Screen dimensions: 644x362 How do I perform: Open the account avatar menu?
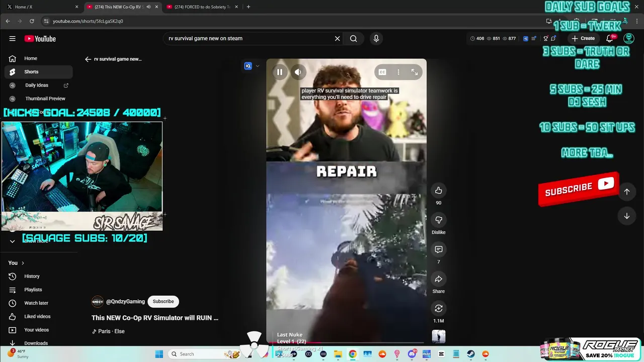pyautogui.click(x=628, y=38)
